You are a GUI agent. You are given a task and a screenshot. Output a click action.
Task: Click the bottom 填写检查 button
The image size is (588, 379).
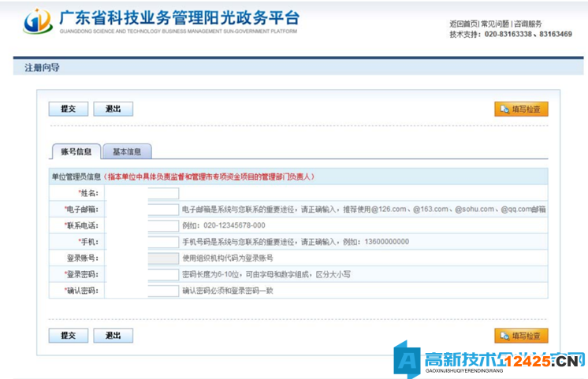tap(521, 336)
